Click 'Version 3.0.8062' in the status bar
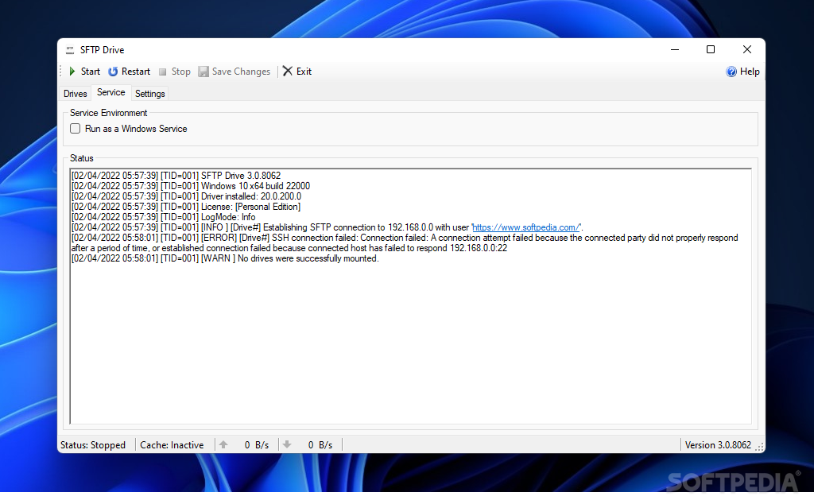The image size is (814, 504). point(718,445)
